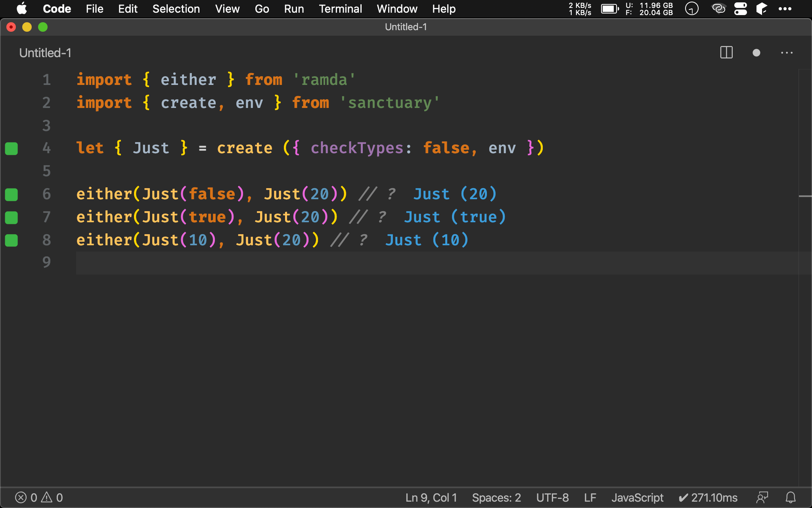Select language mode JavaScript
The width and height of the screenshot is (812, 508).
pyautogui.click(x=637, y=498)
